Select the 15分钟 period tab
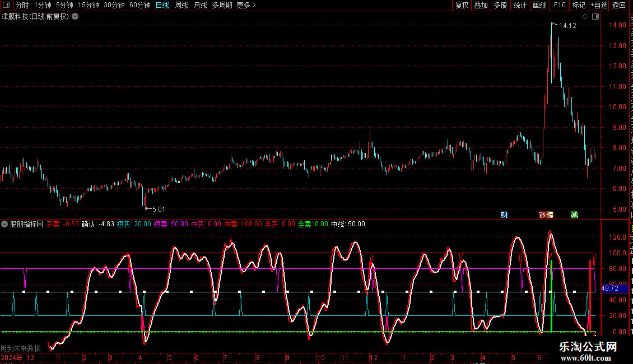The image size is (633, 364). click(x=89, y=5)
